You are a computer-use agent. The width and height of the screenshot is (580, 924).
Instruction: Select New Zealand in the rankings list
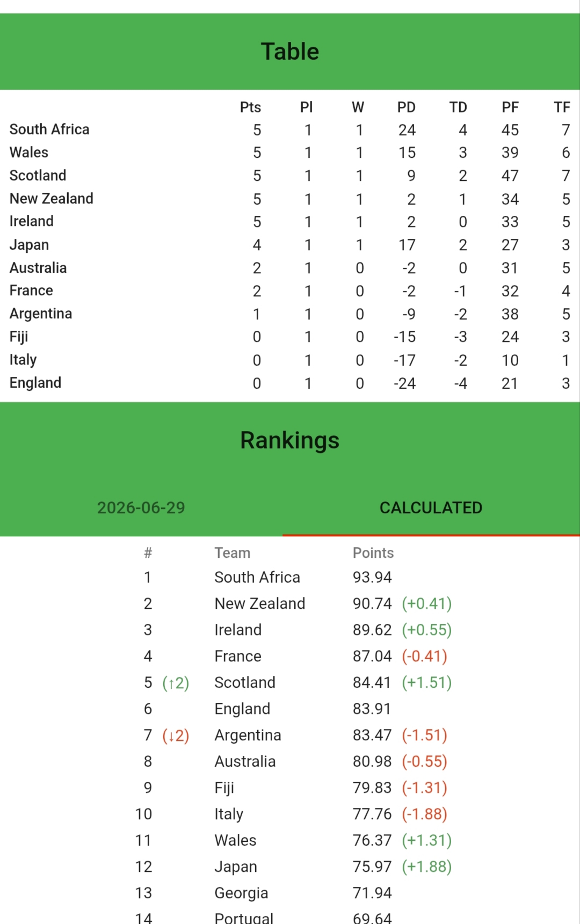pyautogui.click(x=260, y=603)
